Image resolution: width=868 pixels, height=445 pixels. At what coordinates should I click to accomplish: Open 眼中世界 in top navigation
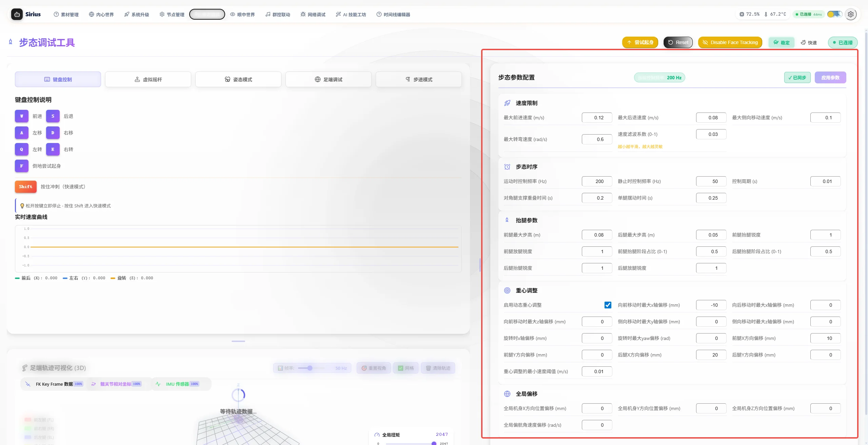[x=242, y=15]
